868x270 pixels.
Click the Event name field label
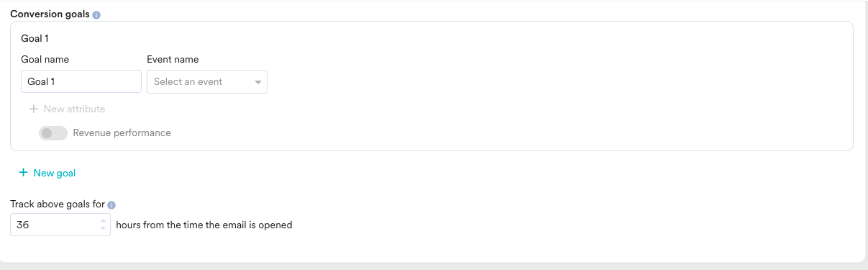(x=173, y=59)
